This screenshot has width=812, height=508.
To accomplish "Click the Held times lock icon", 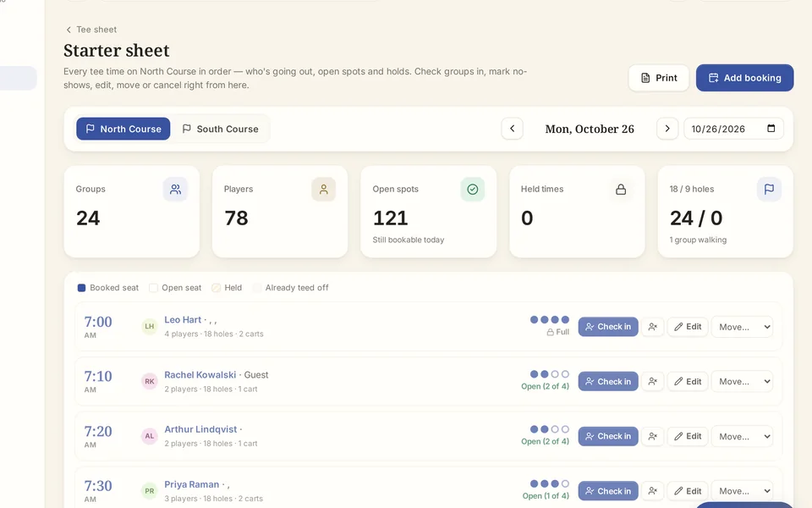I will click(x=620, y=189).
